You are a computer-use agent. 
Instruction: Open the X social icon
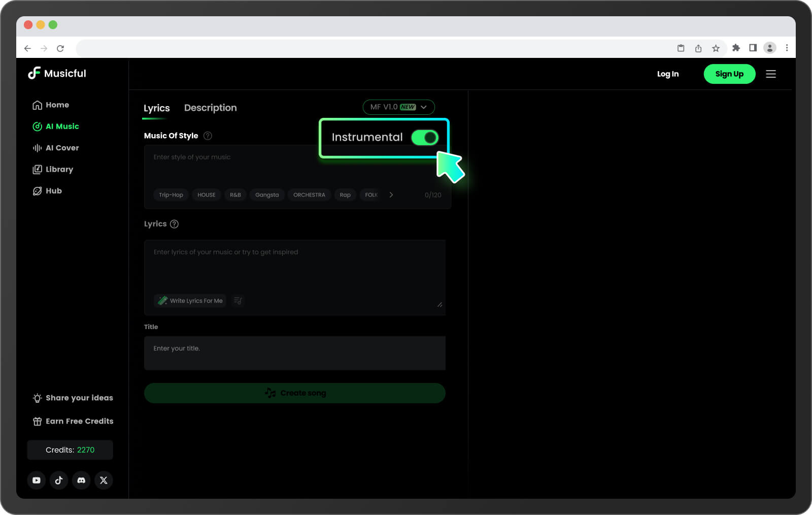tap(104, 480)
